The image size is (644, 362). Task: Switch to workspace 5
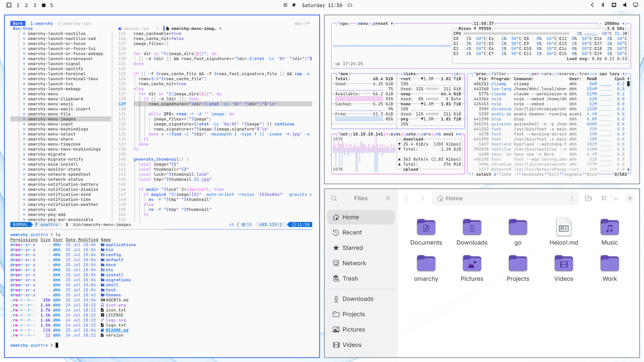(x=52, y=5)
